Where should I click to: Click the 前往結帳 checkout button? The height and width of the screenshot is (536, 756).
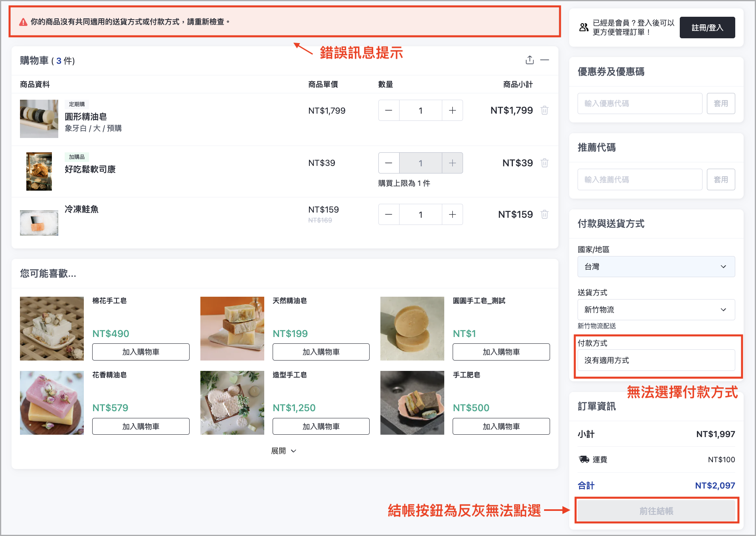click(657, 511)
